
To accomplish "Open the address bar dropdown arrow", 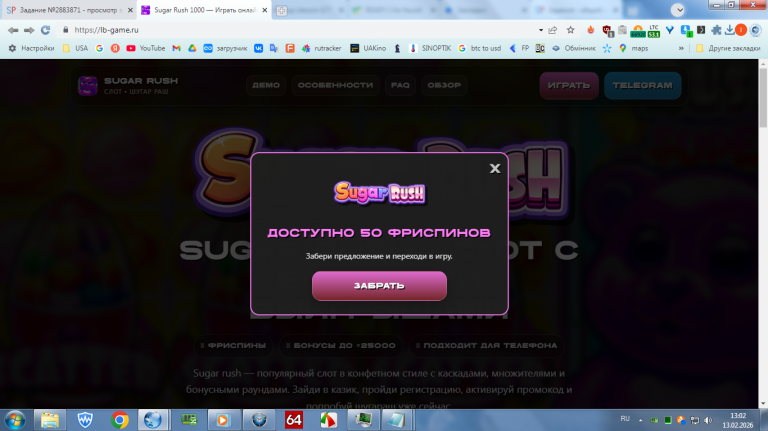I will [541, 30].
